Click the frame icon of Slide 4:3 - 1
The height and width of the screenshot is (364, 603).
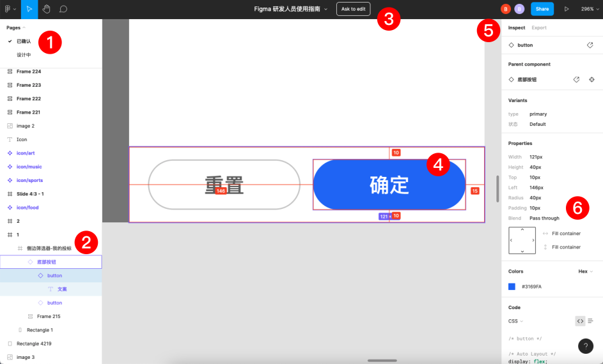(x=10, y=194)
